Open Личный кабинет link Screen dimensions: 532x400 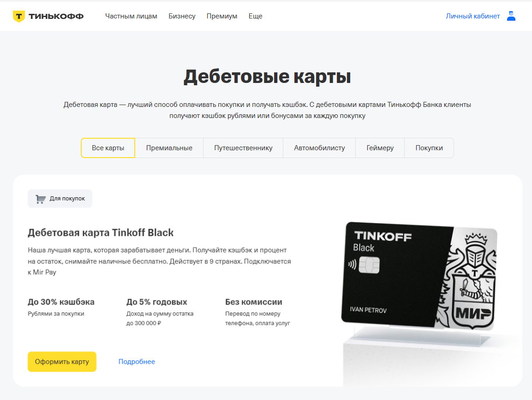[472, 16]
